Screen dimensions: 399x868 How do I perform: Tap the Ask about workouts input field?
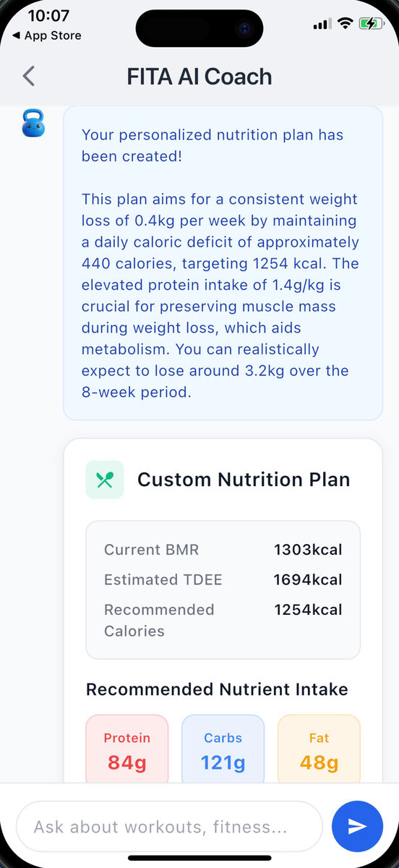click(169, 826)
